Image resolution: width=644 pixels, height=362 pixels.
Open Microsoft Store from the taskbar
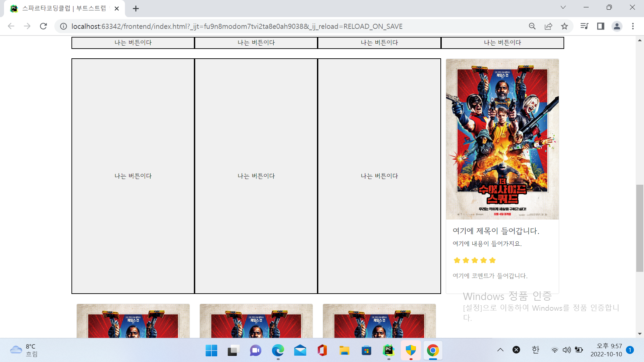pos(366,351)
